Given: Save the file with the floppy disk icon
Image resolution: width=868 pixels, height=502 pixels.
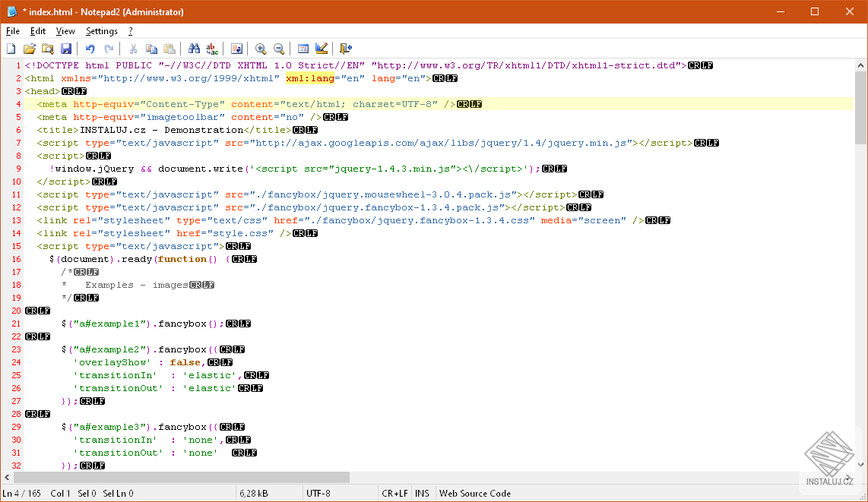Looking at the screenshot, I should pos(66,49).
